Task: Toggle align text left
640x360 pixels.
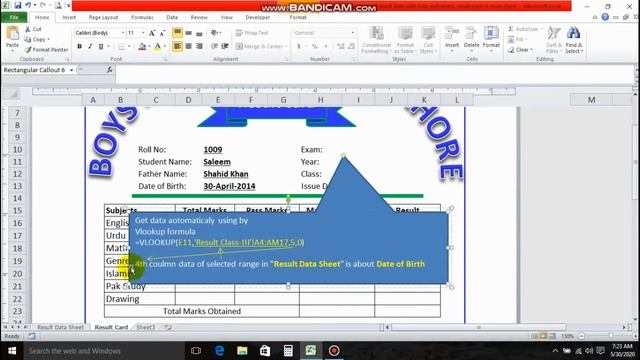Action: [177, 46]
